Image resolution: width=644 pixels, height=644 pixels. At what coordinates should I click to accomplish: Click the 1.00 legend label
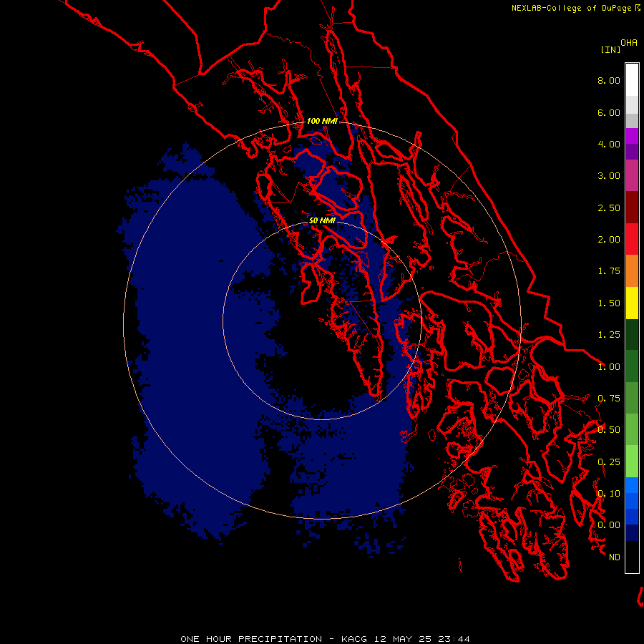[x=609, y=367]
